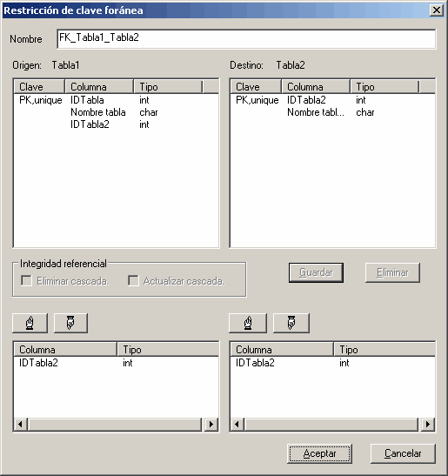Select IDTabla2 row in Origen upper list
The width and height of the screenshot is (448, 476).
[116, 124]
